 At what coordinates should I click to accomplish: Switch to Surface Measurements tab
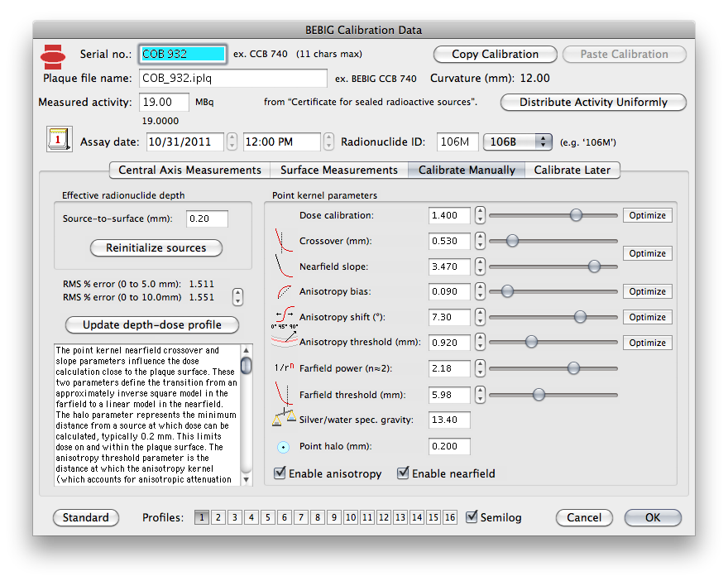339,170
